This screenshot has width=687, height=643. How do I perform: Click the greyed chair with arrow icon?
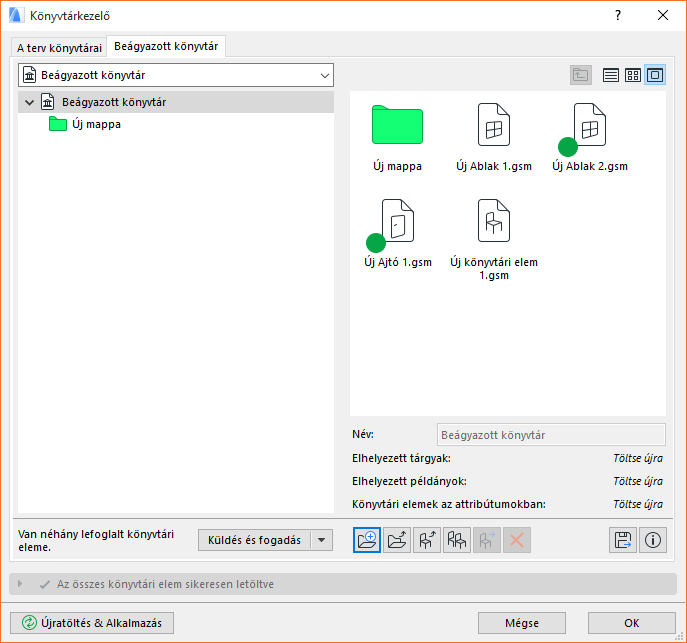pos(487,540)
